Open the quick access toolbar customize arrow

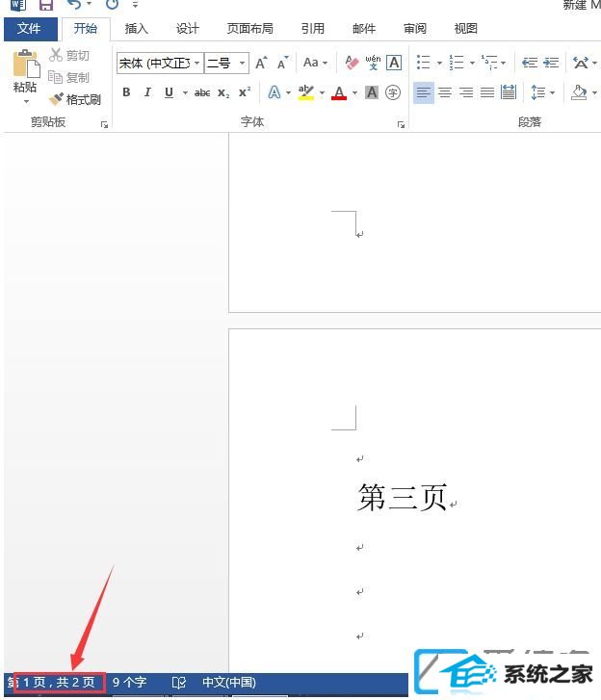coord(135,6)
